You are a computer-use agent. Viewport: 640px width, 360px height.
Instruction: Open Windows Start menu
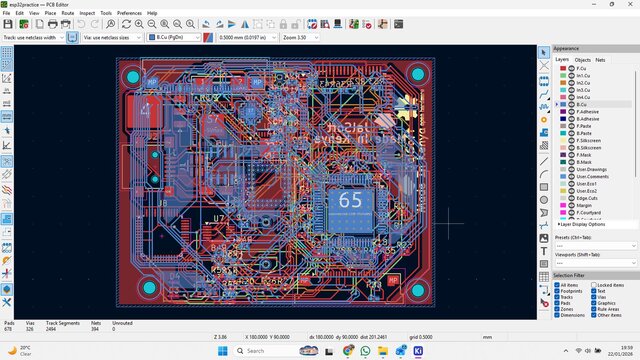coord(223,351)
